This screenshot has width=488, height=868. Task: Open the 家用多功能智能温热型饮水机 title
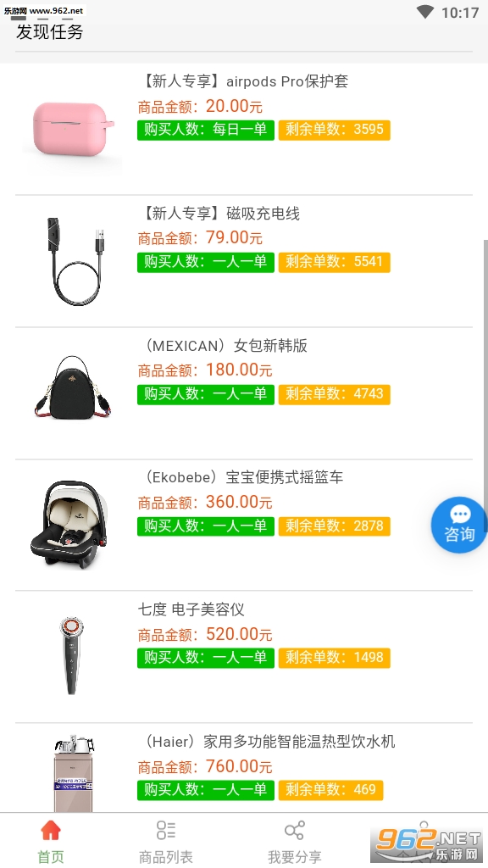coord(299,742)
